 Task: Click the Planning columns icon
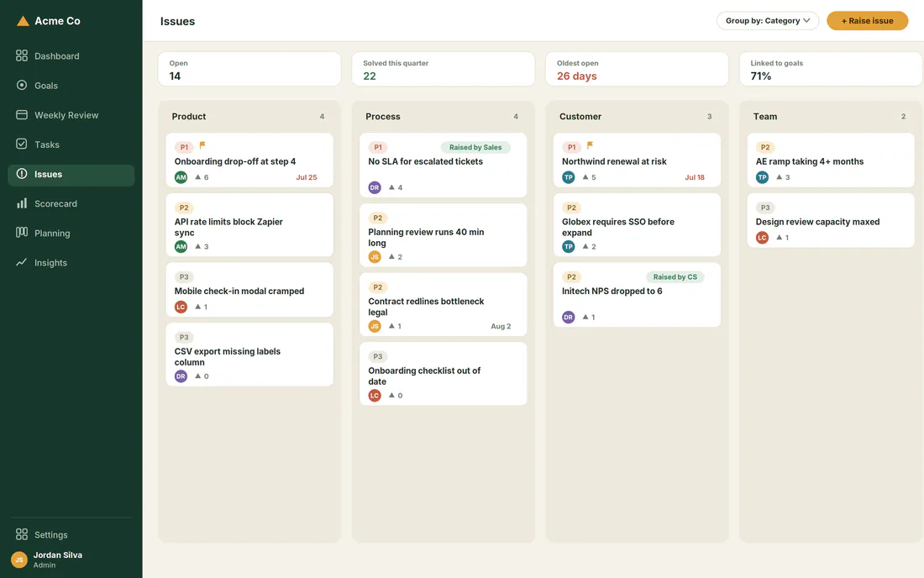[x=22, y=232]
